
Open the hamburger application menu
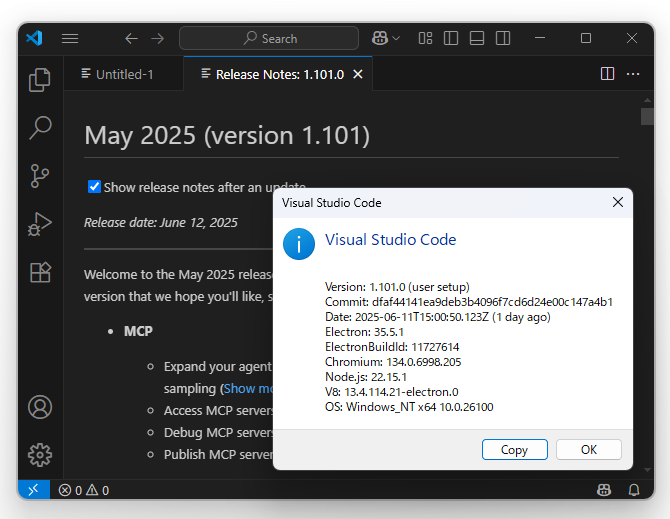tap(70, 39)
